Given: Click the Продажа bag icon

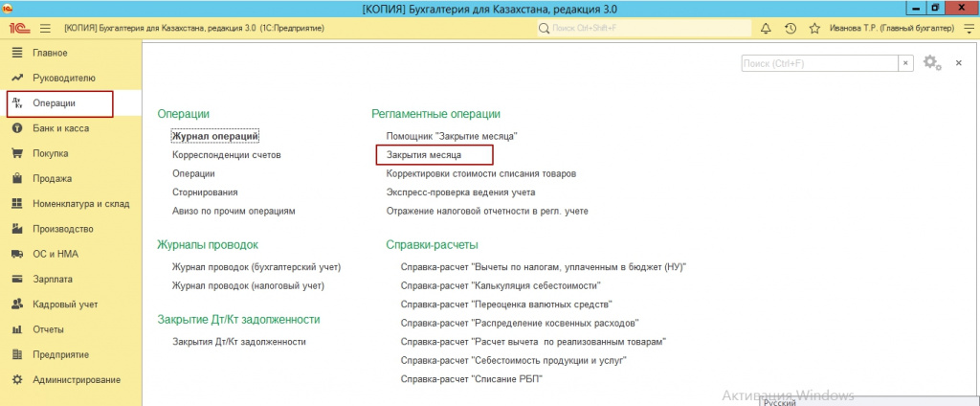Looking at the screenshot, I should coord(17,179).
